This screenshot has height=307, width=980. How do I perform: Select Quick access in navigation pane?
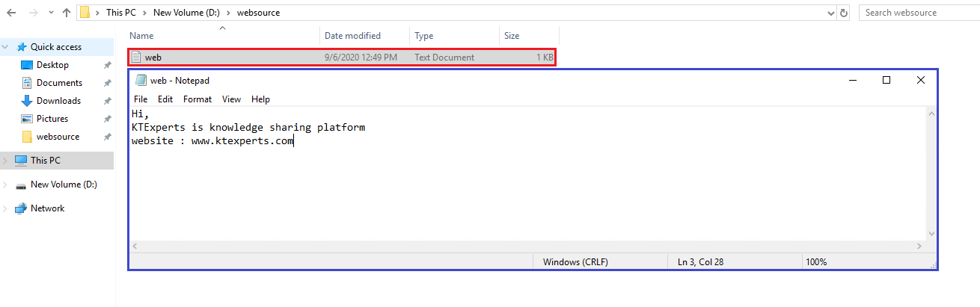point(56,46)
